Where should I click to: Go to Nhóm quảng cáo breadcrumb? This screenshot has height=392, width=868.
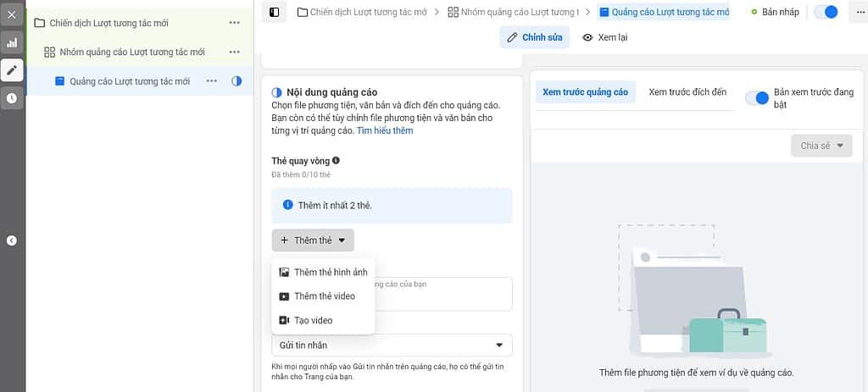(x=513, y=12)
